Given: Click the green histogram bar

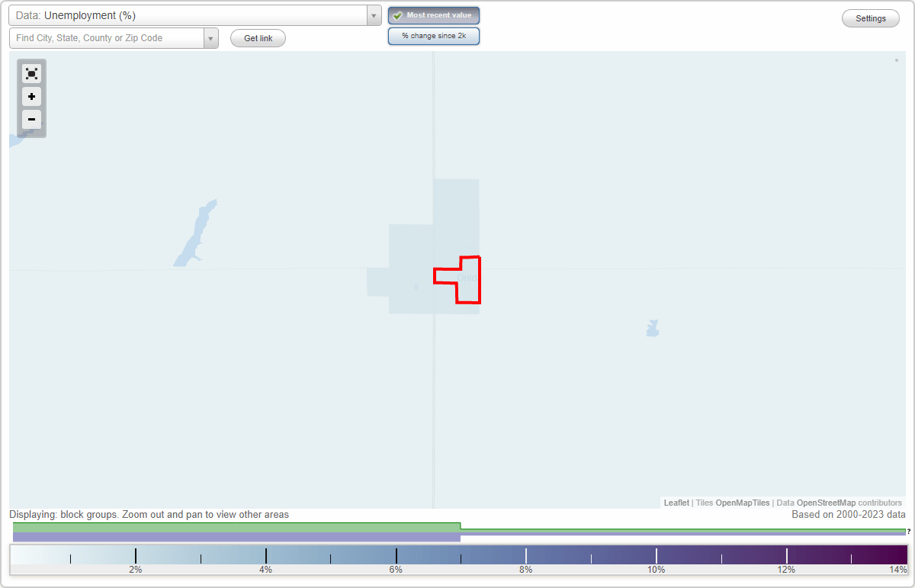Looking at the screenshot, I should point(236,527).
